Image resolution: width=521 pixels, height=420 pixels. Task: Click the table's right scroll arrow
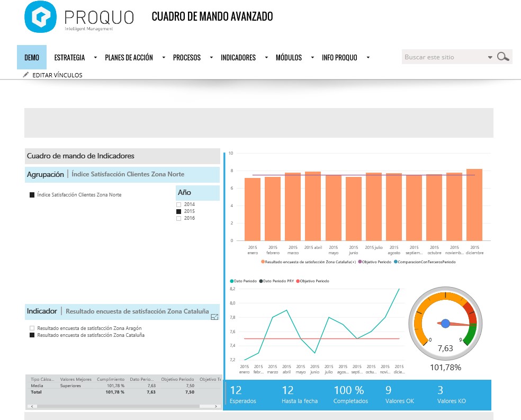[217, 406]
